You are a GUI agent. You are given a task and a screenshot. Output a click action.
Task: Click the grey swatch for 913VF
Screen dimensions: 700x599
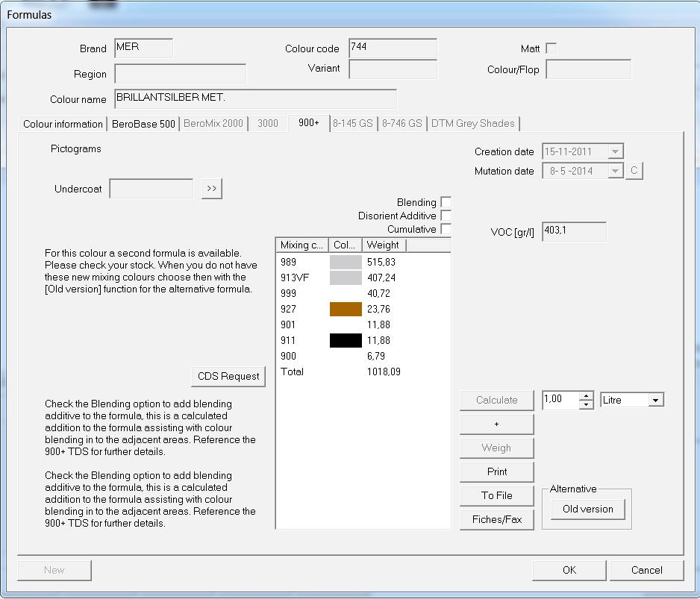[x=346, y=277]
